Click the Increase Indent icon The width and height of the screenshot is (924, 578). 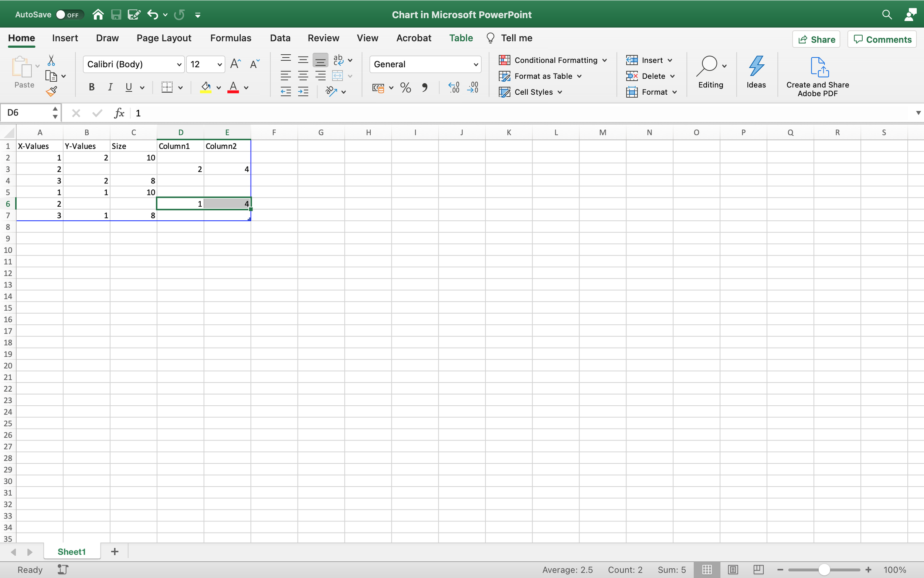(x=303, y=92)
